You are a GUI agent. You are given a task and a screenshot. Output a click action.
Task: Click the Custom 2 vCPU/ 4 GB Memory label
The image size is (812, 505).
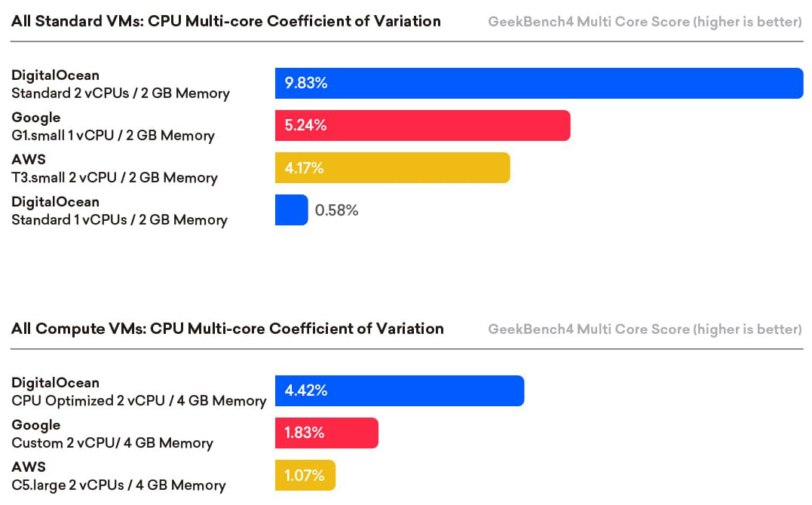tap(112, 443)
